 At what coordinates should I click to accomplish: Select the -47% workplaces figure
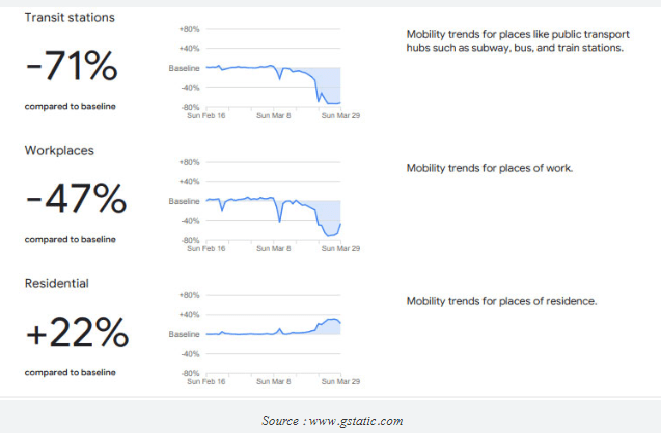76,201
